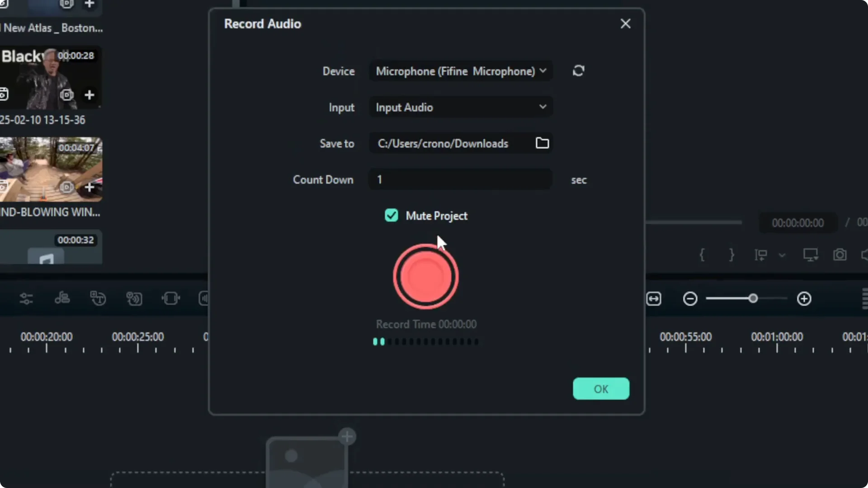Click the text-to-speech tool icon
The height and width of the screenshot is (488, 868).
(98, 298)
